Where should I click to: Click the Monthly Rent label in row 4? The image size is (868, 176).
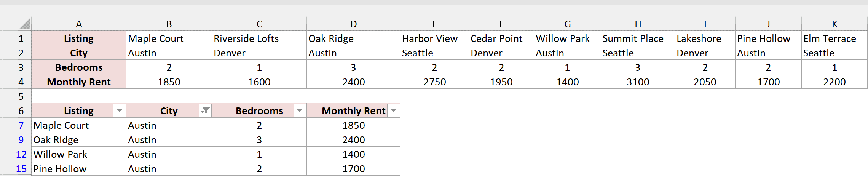click(x=79, y=82)
